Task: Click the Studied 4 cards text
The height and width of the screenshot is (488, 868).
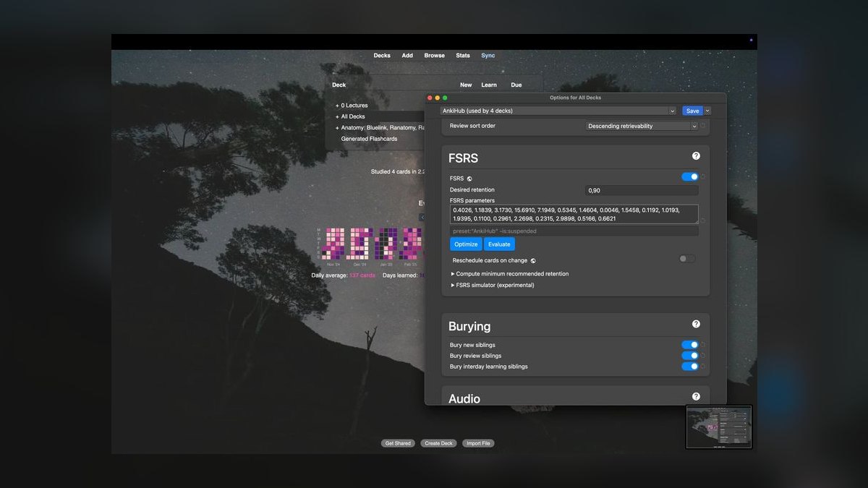Action: click(398, 172)
